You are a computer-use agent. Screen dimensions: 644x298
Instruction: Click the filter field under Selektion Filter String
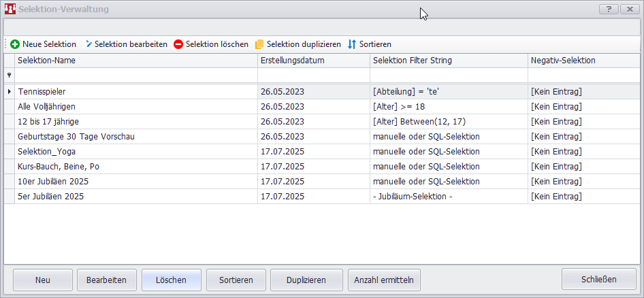[449, 76]
